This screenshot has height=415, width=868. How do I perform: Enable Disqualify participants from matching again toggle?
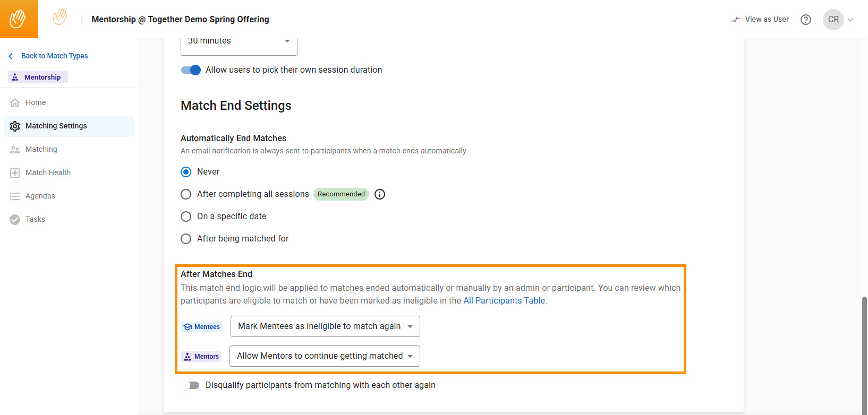click(190, 385)
